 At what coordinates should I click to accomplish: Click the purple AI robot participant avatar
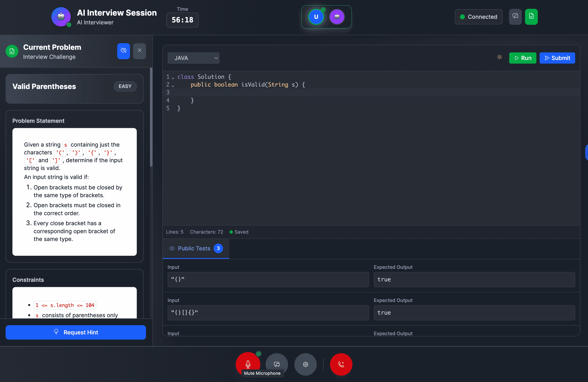(337, 17)
